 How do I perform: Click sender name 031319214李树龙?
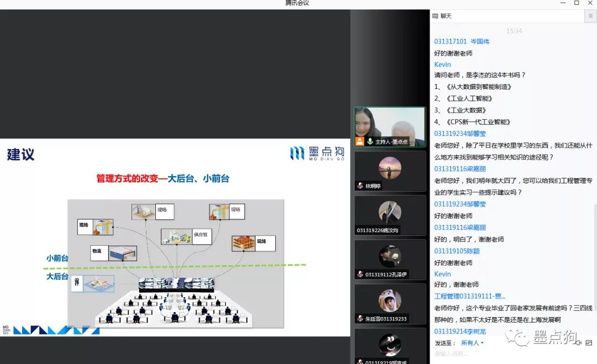coord(460,331)
